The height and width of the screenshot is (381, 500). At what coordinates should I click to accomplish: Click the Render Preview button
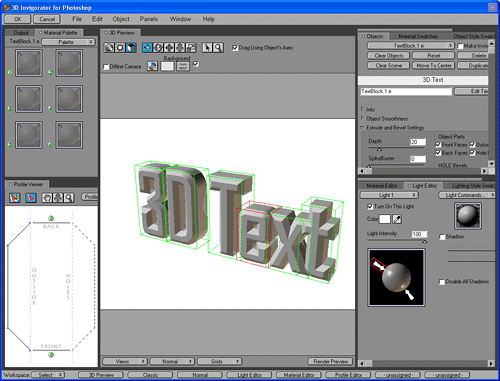tap(330, 361)
